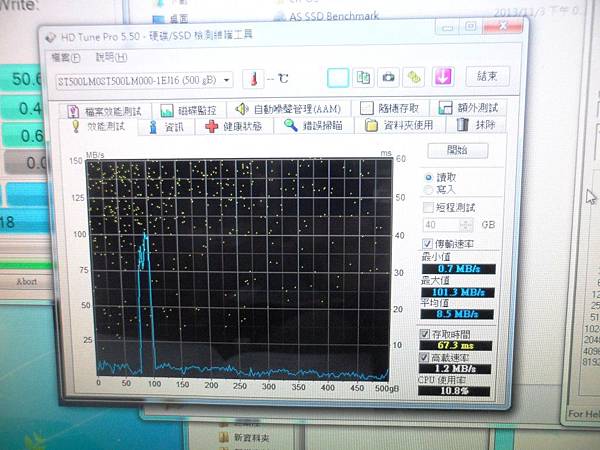The width and height of the screenshot is (600, 450).
Task: Click the minimum value 0.7 MB/s
Action: click(x=458, y=269)
